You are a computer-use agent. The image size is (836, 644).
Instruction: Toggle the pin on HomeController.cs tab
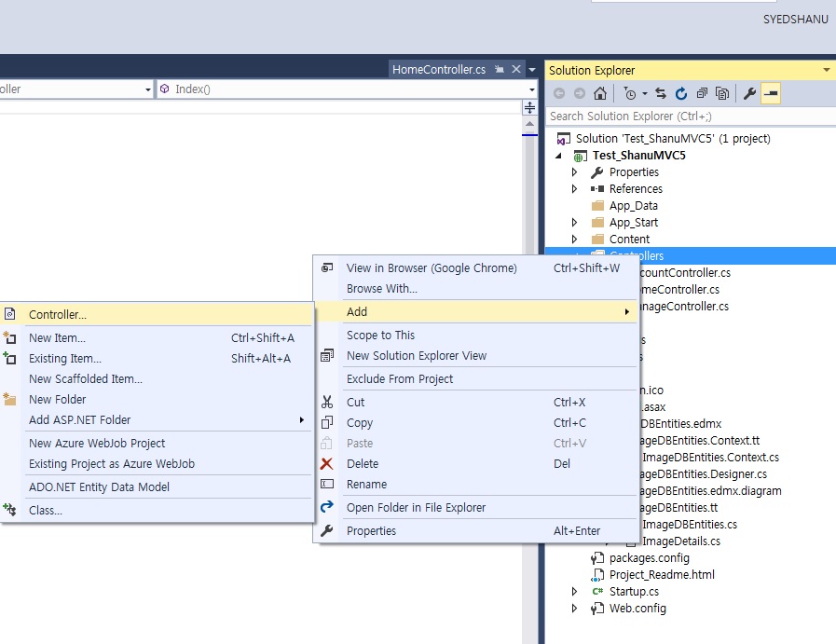[500, 70]
